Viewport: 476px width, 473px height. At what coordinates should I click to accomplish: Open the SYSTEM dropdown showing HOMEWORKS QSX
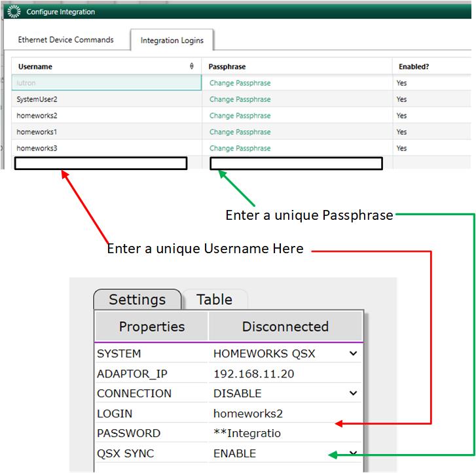click(x=285, y=353)
